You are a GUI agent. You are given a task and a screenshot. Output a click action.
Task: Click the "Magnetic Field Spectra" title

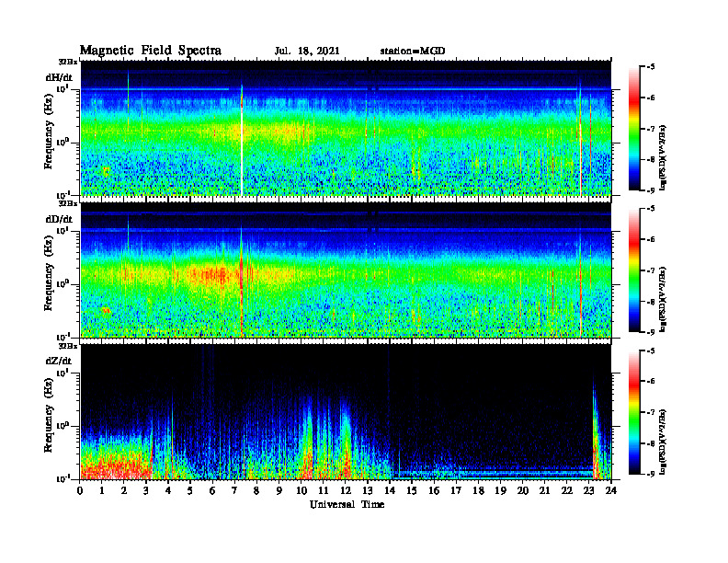[150, 51]
